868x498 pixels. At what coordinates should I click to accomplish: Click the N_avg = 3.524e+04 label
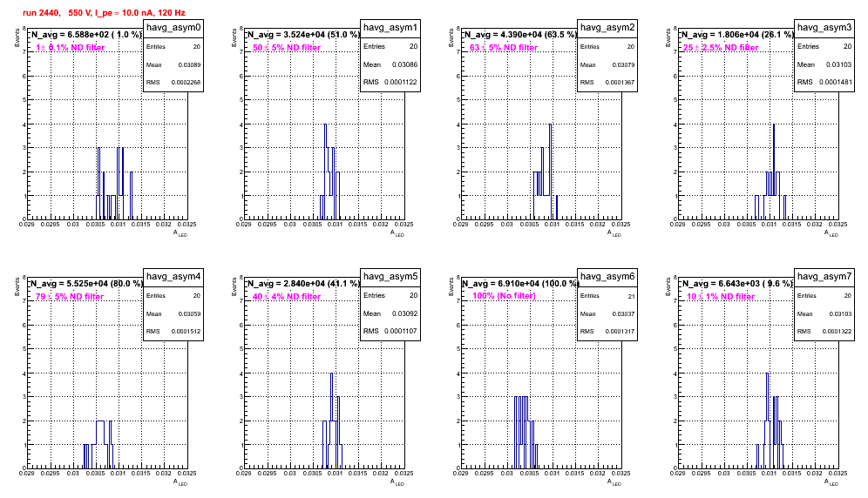pos(302,35)
